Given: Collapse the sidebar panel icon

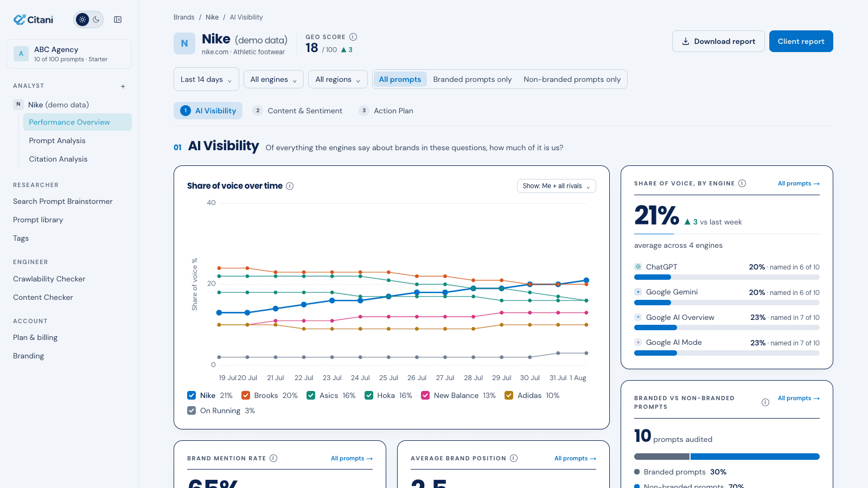Looking at the screenshot, I should tap(118, 20).
